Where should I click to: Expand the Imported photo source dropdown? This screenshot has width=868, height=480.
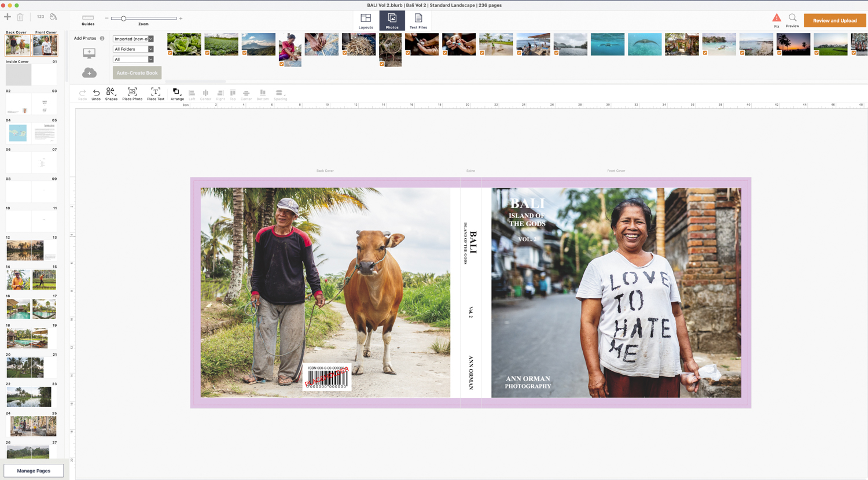[x=133, y=39]
